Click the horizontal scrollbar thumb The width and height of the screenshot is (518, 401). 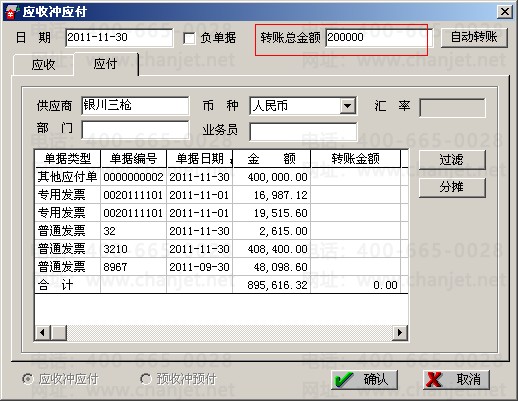(59, 333)
